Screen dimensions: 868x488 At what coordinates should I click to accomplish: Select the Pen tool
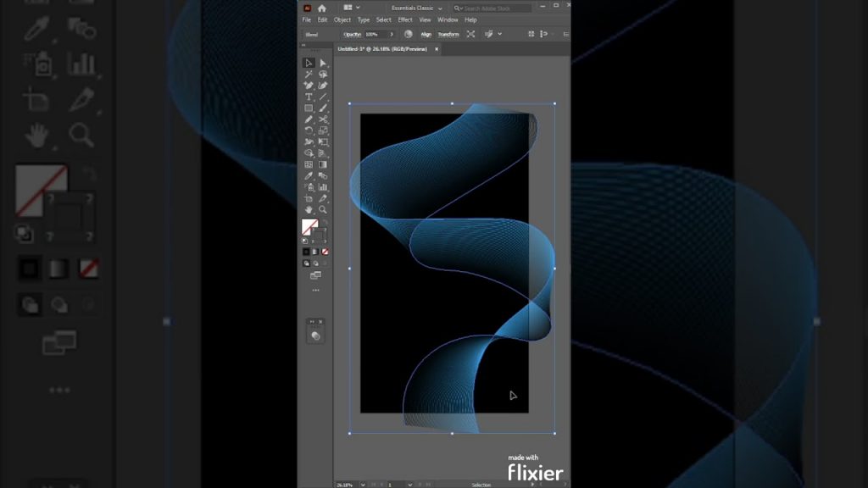click(x=308, y=86)
